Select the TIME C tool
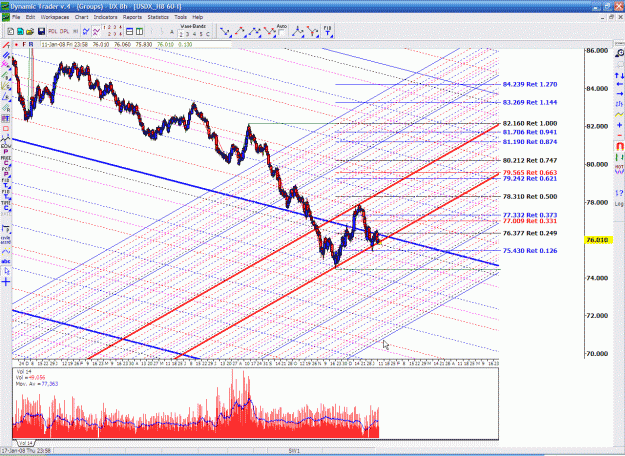The height and width of the screenshot is (456, 625). tap(6, 205)
